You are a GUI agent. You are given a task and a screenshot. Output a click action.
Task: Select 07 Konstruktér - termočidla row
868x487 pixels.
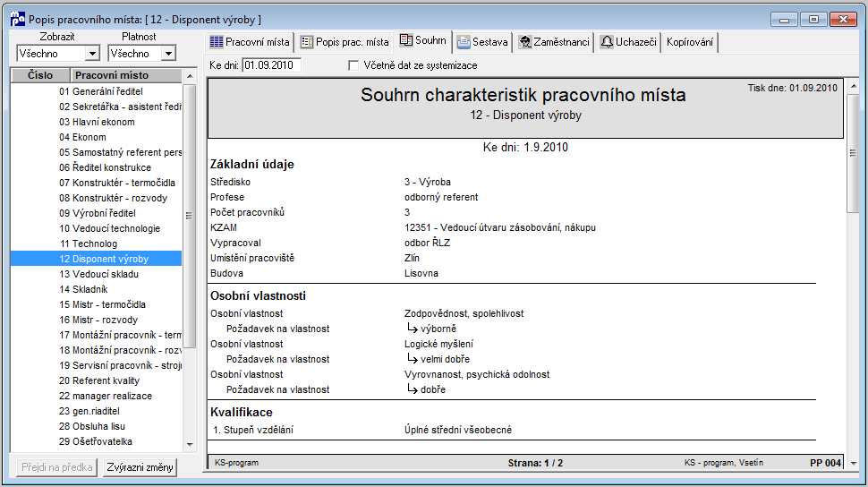(97, 183)
